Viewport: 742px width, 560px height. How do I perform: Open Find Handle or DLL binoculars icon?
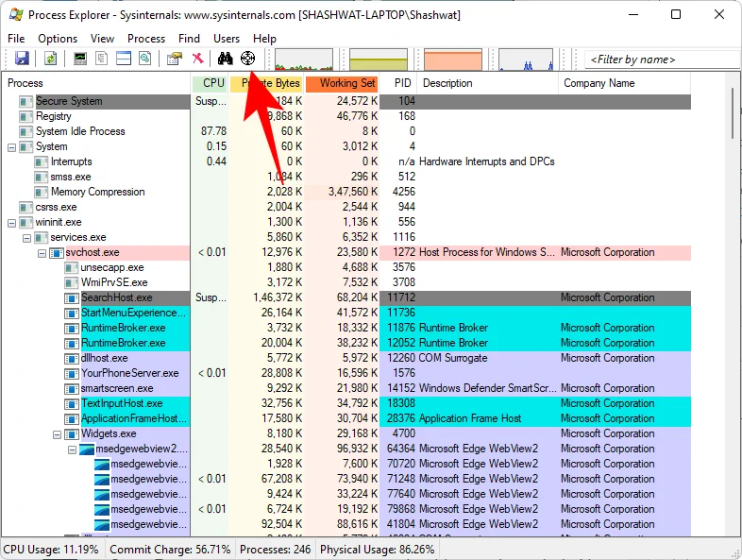click(x=226, y=59)
